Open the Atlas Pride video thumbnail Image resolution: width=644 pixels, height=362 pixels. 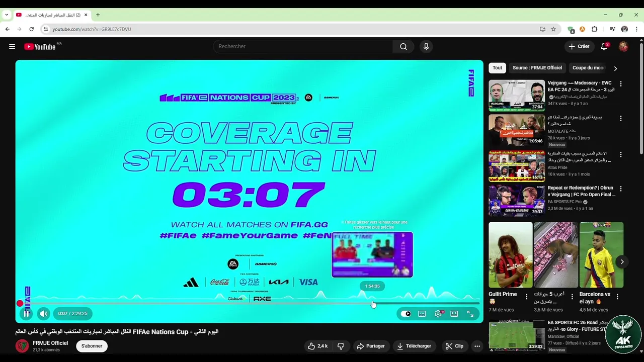(516, 165)
